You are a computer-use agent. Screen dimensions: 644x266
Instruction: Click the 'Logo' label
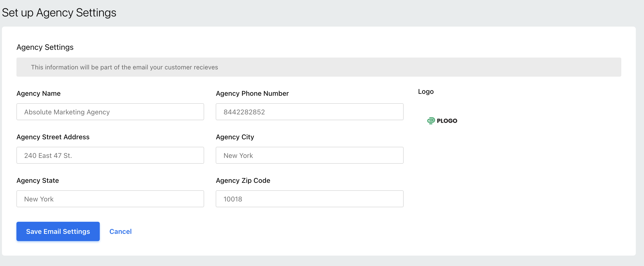coord(426,92)
